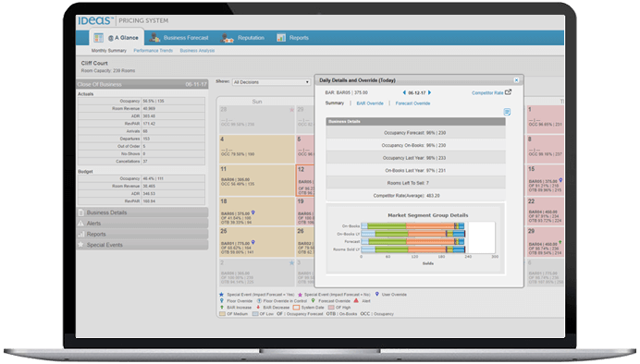The height and width of the screenshot is (364, 640).
Task: Click 'Competitor Rate(Average): 483.20' row
Action: click(415, 196)
